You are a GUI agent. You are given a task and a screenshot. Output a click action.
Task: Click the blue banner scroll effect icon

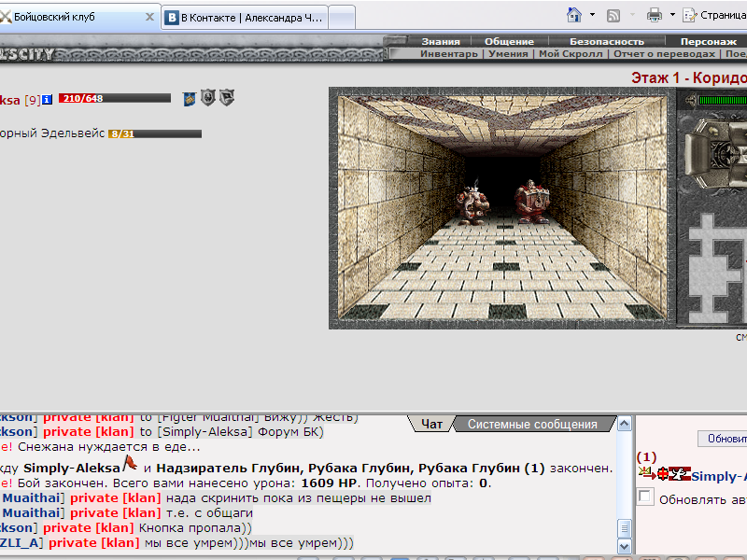[x=190, y=99]
